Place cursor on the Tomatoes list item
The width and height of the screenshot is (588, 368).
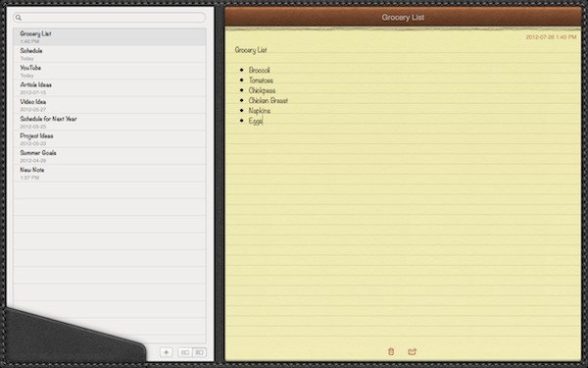(261, 80)
